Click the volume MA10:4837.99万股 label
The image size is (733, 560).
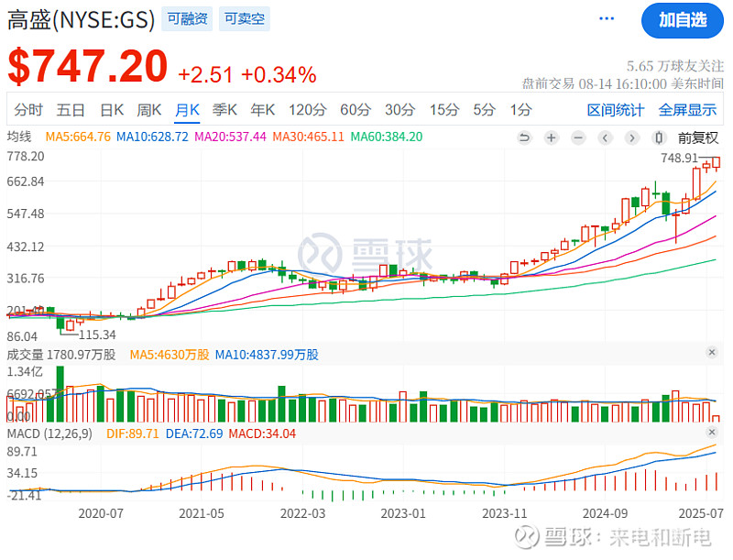267,355
